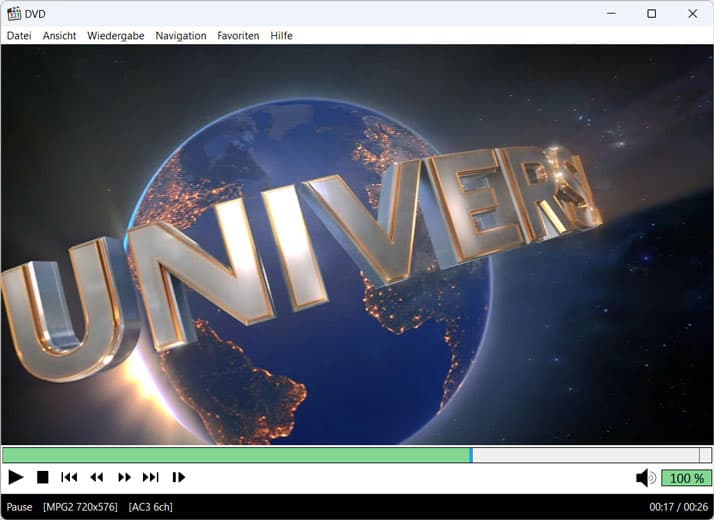Open the Hilfe menu
The height and width of the screenshot is (520, 714).
[281, 36]
